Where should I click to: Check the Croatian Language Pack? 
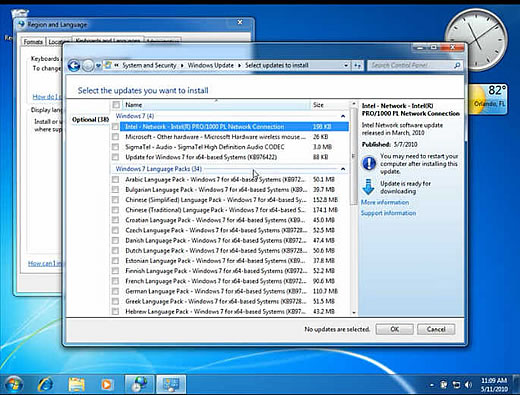click(x=115, y=220)
